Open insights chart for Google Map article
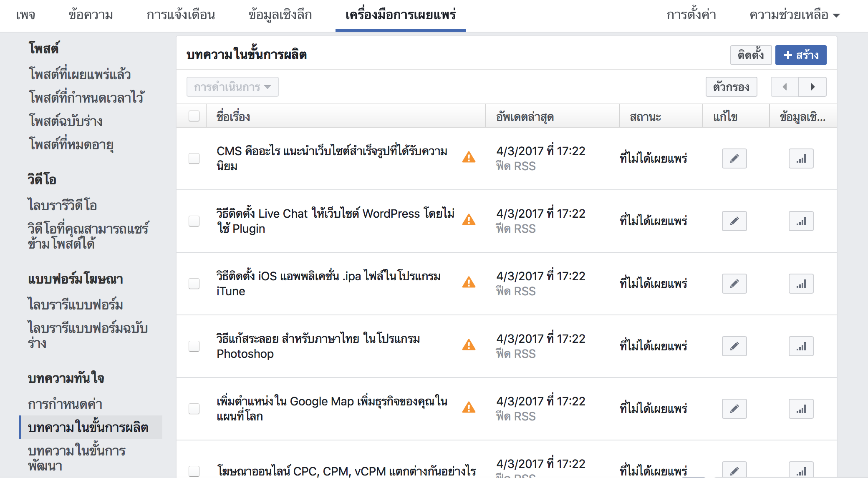The width and height of the screenshot is (868, 478). point(801,409)
